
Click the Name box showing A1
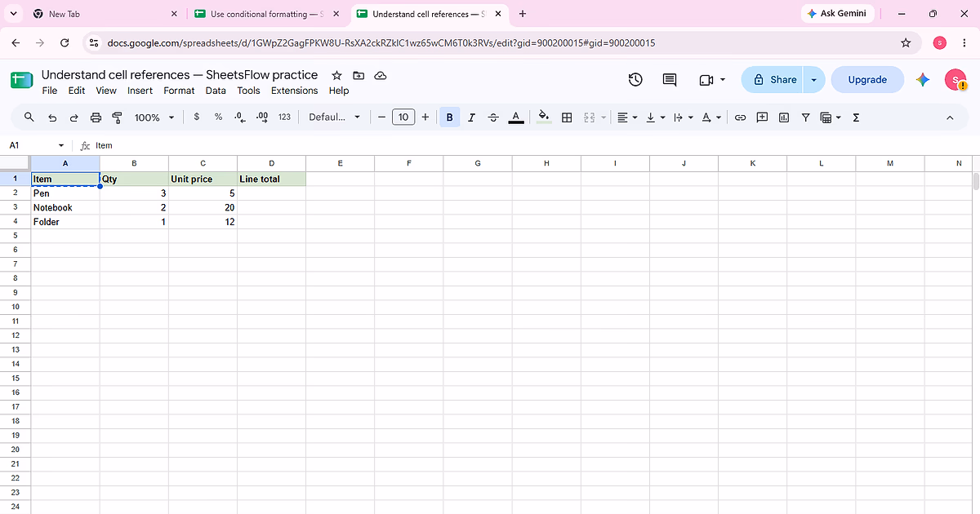[37, 145]
